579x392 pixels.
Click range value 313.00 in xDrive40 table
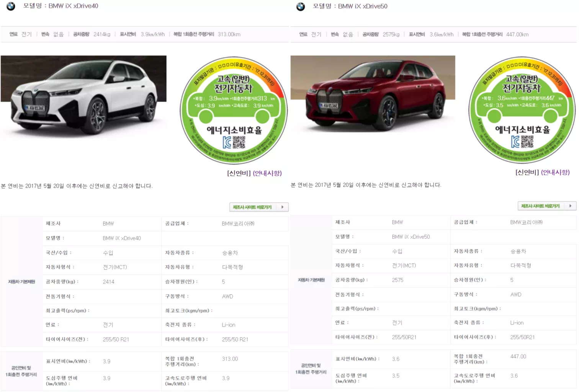[230, 359]
